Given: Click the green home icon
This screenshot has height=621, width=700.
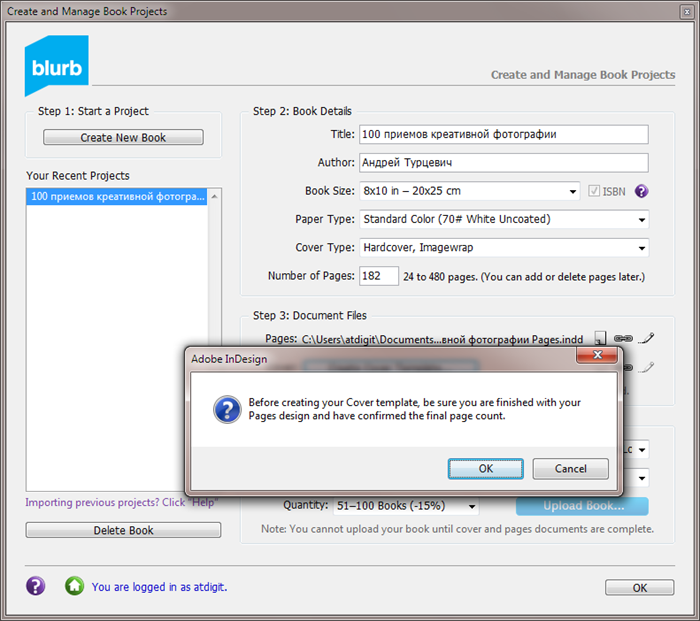Looking at the screenshot, I should click(x=75, y=586).
